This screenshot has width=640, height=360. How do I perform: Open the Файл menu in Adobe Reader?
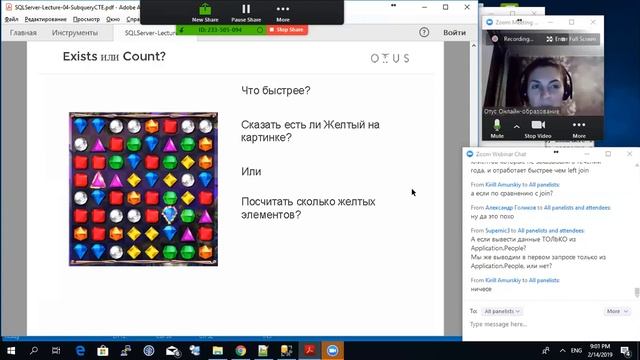pyautogui.click(x=11, y=19)
